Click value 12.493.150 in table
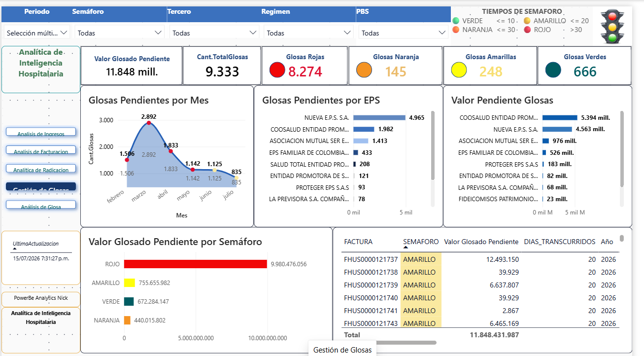 pos(502,259)
